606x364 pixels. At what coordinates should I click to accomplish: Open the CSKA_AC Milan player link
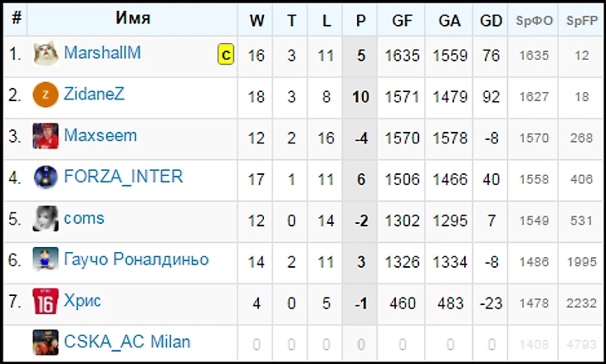tap(127, 342)
